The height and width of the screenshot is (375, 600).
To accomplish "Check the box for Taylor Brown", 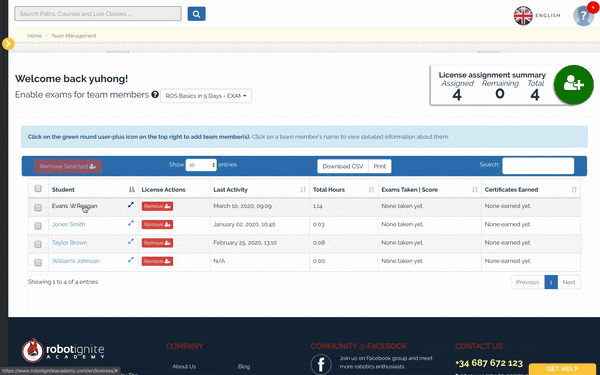I will [x=38, y=244].
